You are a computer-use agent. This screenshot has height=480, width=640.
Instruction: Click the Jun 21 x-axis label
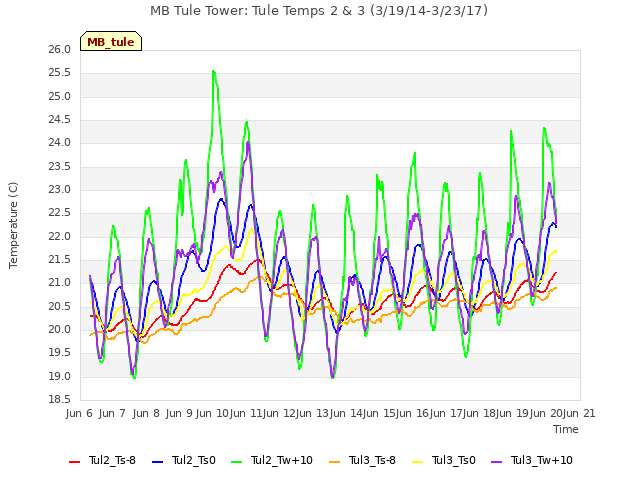click(580, 413)
